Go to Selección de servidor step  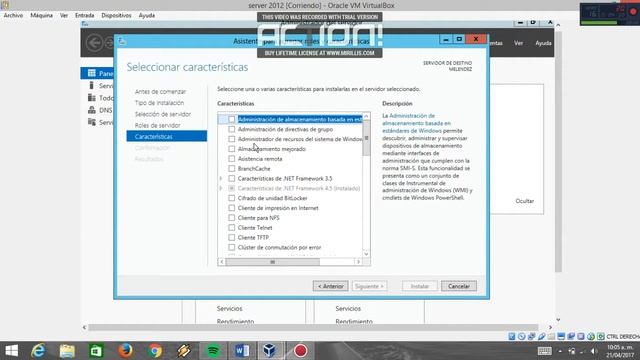point(162,114)
